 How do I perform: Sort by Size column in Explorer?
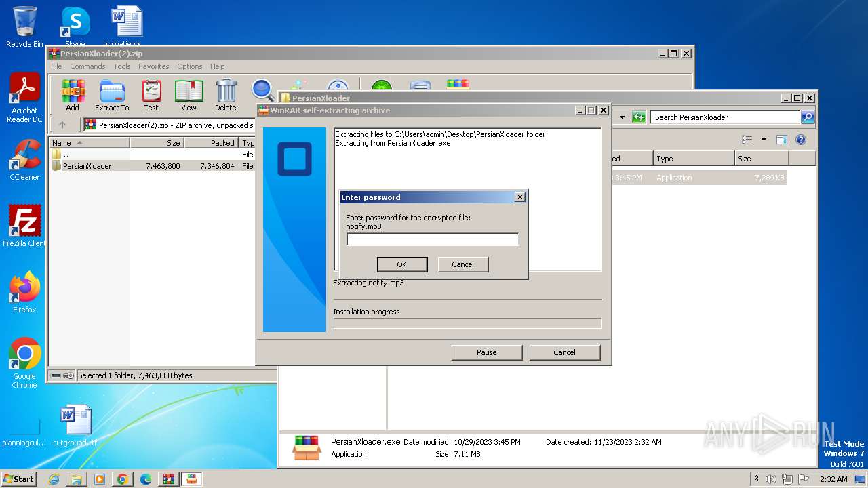762,159
